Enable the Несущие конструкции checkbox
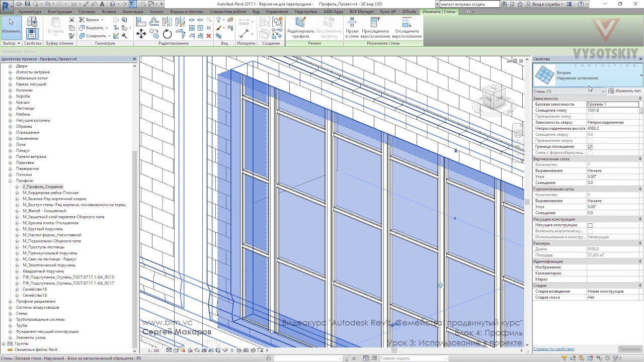The image size is (644, 362). point(590,225)
